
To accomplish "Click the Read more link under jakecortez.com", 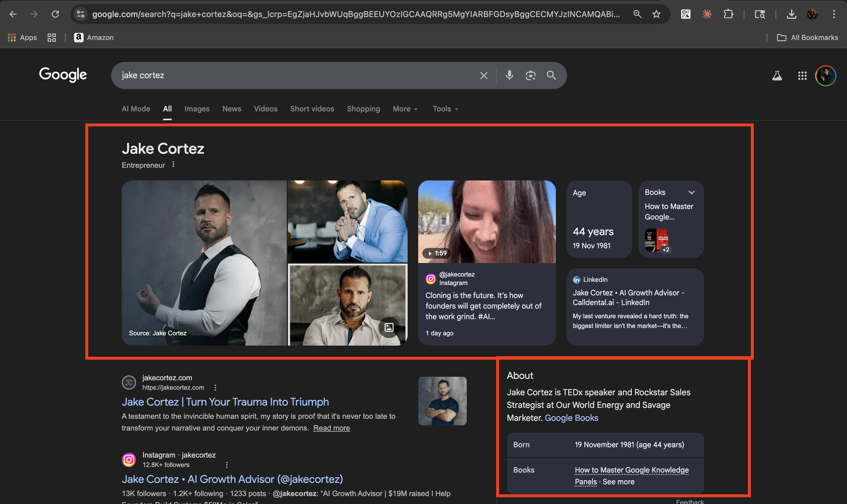I will [331, 428].
